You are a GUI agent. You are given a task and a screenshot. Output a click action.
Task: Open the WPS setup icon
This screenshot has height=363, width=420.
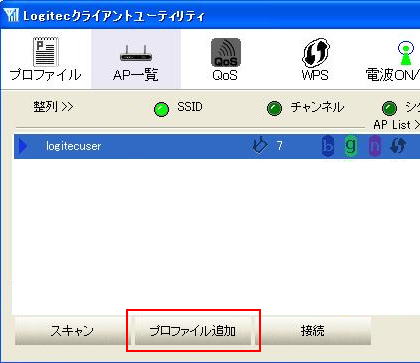(315, 52)
